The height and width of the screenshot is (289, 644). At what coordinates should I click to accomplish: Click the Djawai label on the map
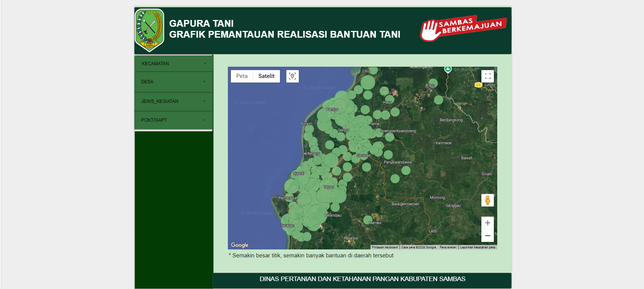tap(298, 173)
